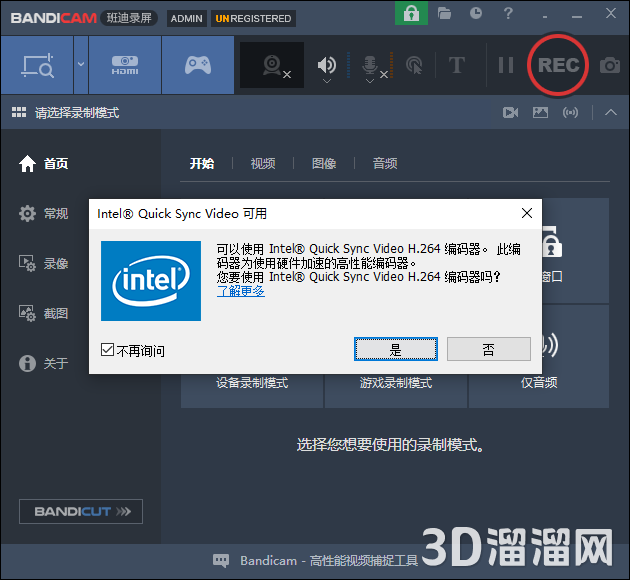Switch to the 视频 tab
This screenshot has width=630, height=580.
point(263,163)
